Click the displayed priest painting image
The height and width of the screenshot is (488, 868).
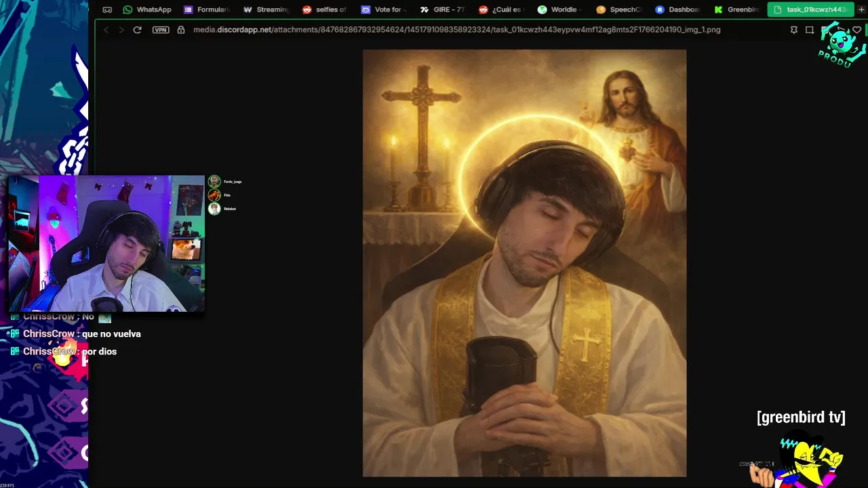click(524, 263)
